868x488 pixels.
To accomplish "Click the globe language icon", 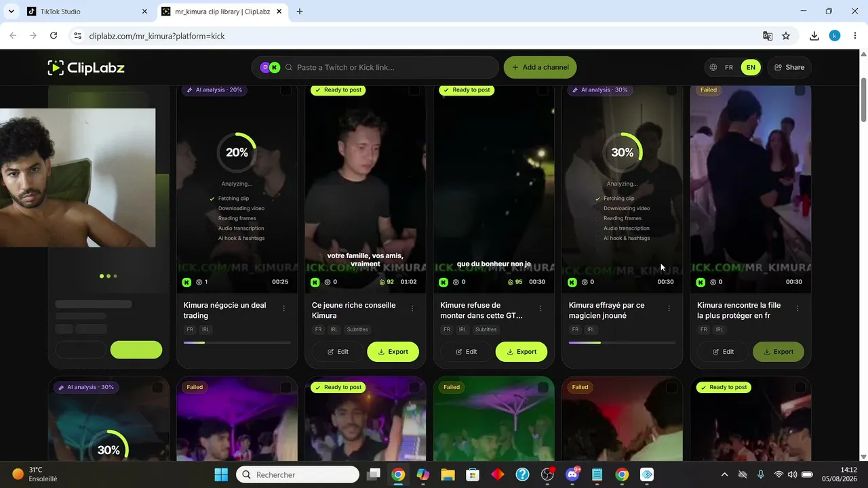I will tap(713, 67).
